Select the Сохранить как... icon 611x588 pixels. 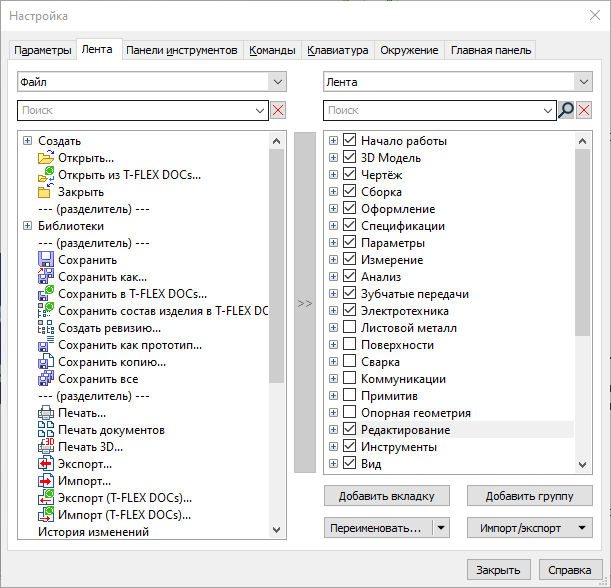click(x=46, y=277)
